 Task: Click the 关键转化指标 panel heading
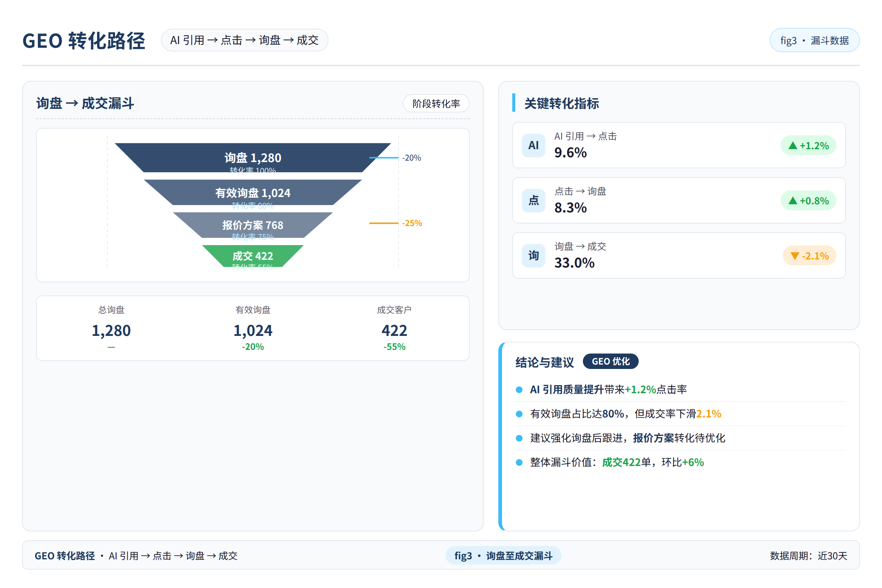coord(562,103)
